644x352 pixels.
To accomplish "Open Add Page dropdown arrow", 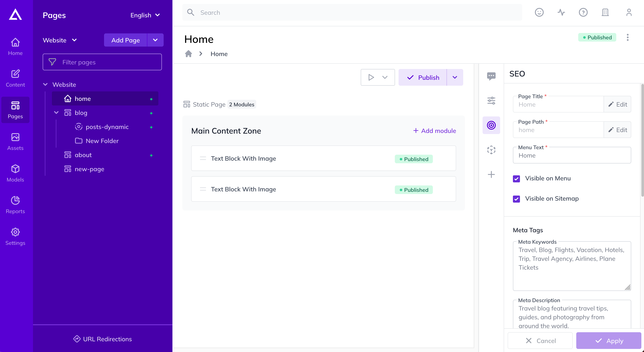I will point(155,40).
